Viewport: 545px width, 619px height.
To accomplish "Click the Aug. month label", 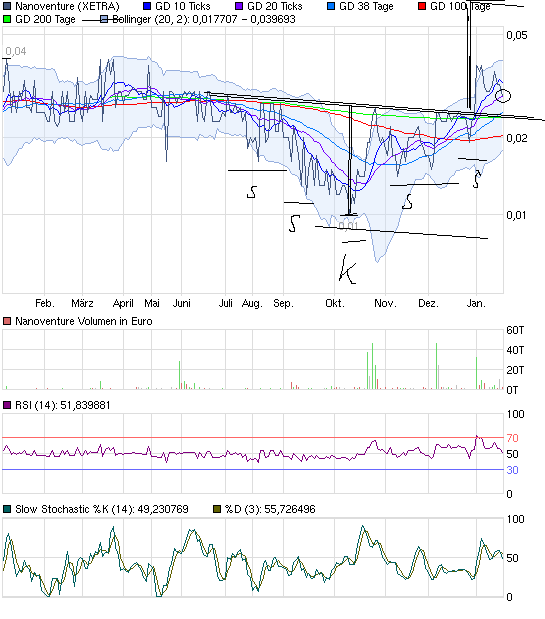I will (x=252, y=303).
